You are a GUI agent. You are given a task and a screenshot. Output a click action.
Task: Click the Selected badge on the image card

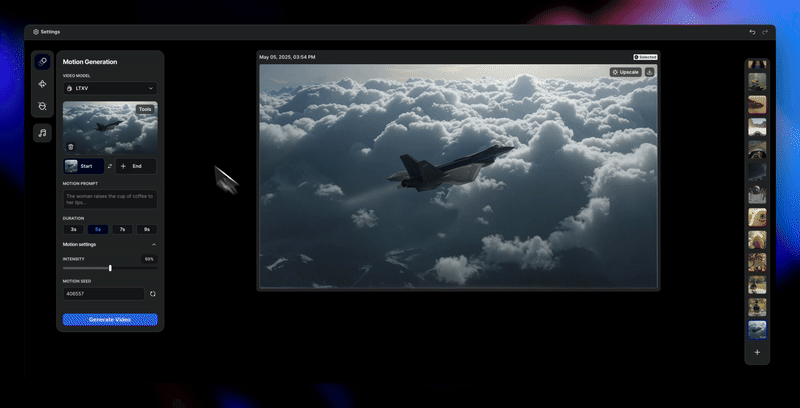point(645,57)
